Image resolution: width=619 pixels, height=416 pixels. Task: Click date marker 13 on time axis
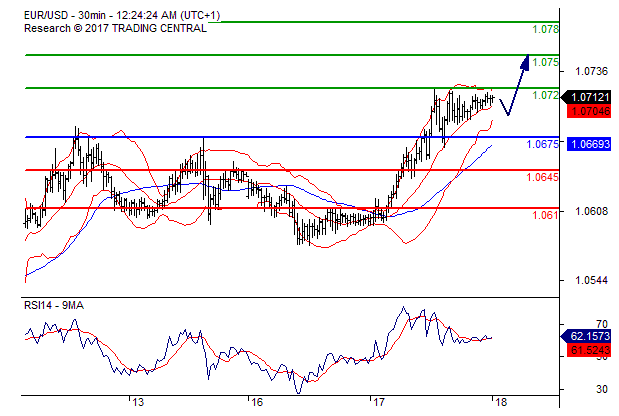click(x=137, y=401)
